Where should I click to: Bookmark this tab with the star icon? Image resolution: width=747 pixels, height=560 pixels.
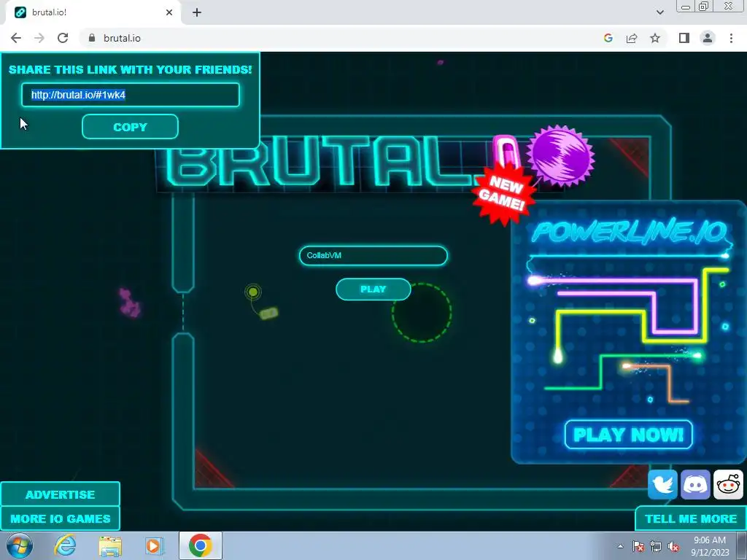655,38
